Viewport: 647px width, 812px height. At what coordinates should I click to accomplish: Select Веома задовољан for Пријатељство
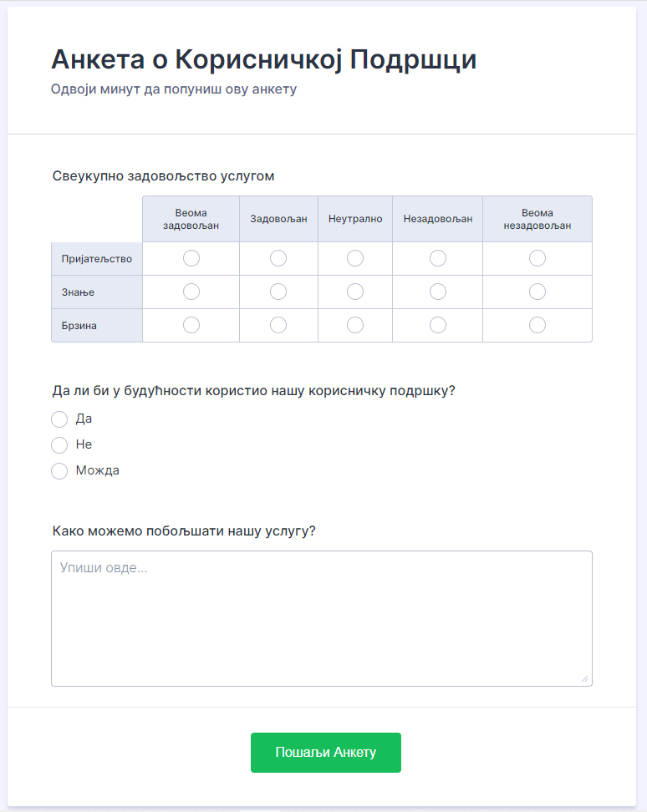tap(191, 258)
